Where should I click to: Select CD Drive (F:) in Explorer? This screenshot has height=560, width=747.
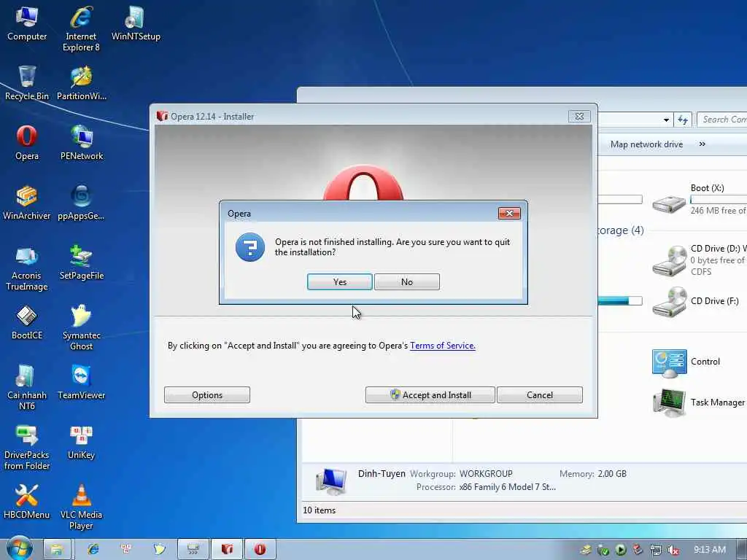coord(697,301)
